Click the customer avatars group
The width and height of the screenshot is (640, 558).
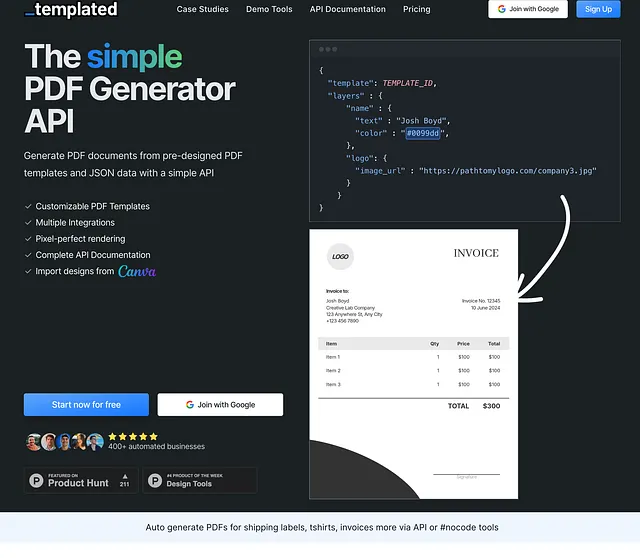tap(64, 442)
